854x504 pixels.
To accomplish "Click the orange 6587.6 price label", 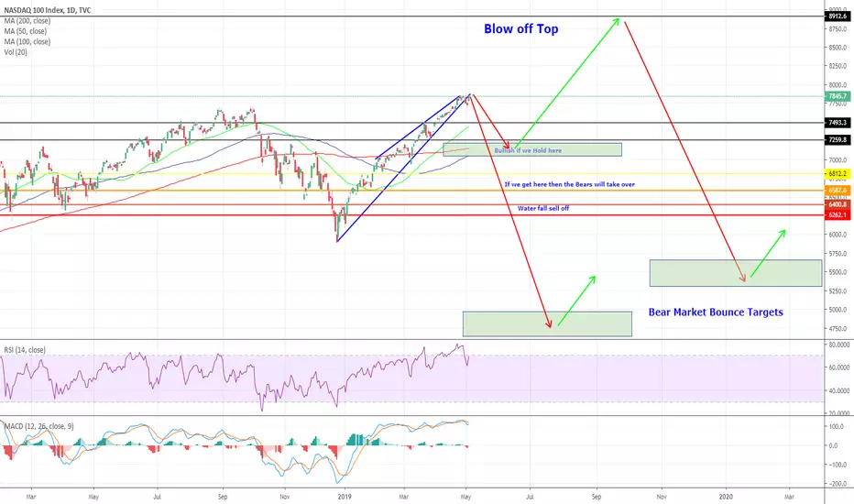I will pos(838,191).
